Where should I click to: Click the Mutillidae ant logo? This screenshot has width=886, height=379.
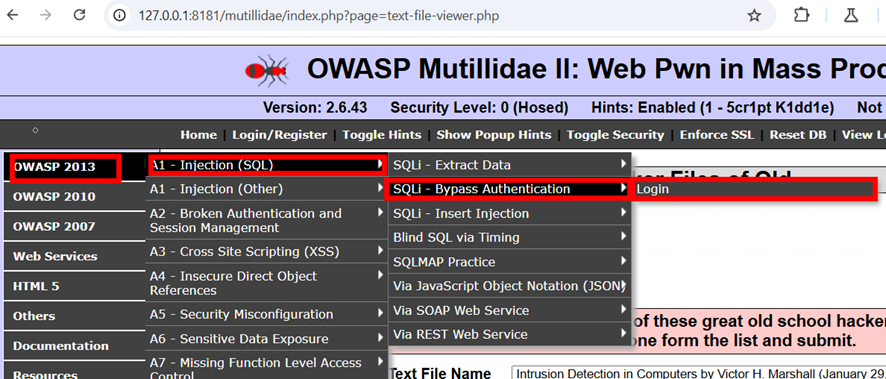click(x=267, y=70)
